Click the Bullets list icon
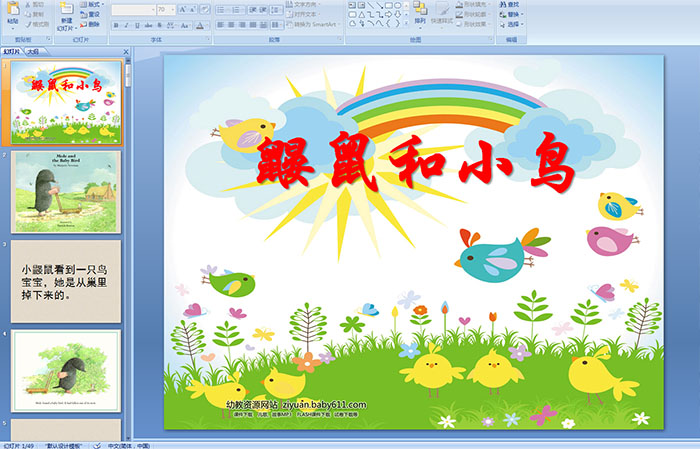The image size is (700, 449). (223, 10)
